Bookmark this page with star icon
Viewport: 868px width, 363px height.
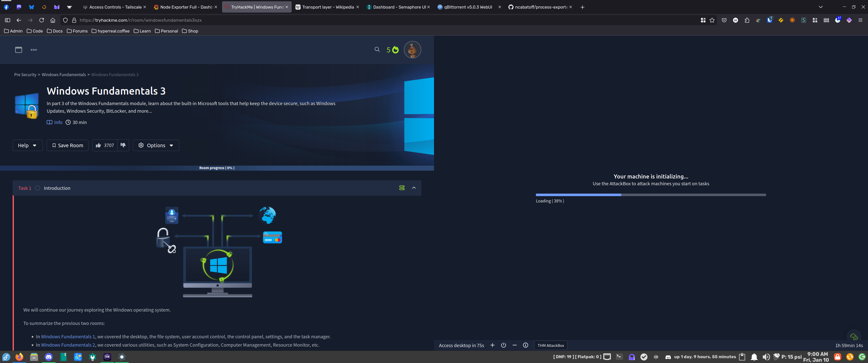pos(712,20)
